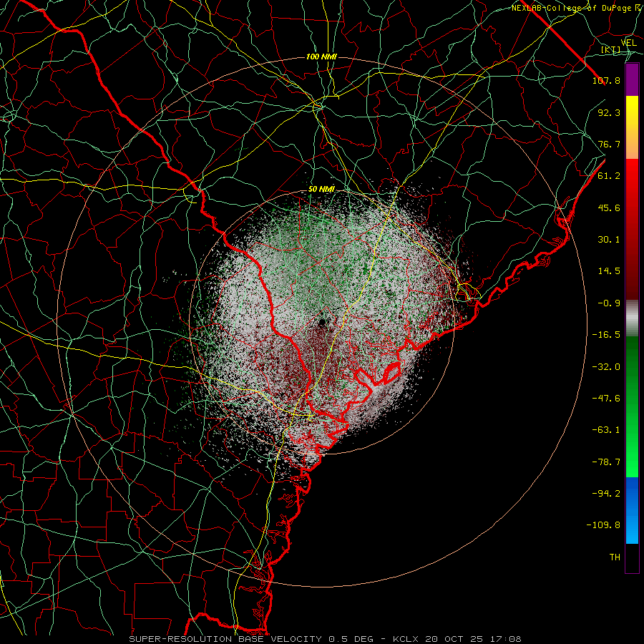Viewport: 644px width, 644px height.
Task: Click the "-32.0" scale value
Action: coord(606,367)
